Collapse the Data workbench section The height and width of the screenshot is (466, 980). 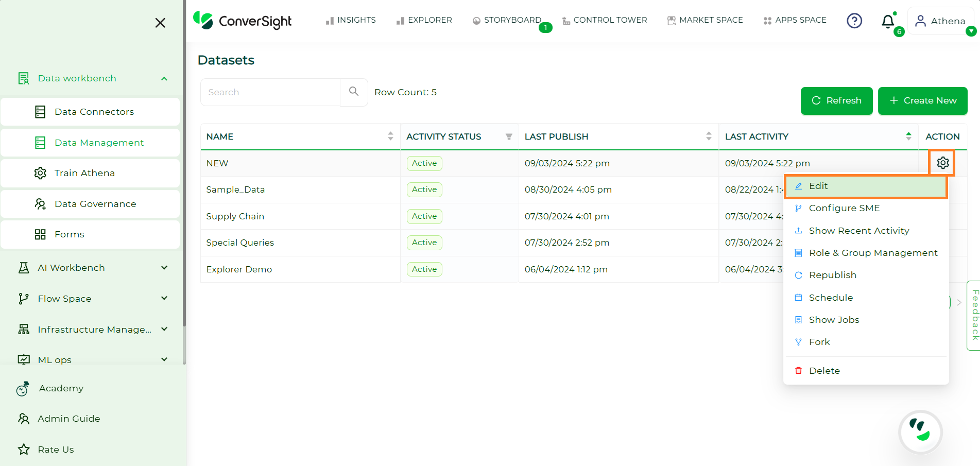click(164, 79)
